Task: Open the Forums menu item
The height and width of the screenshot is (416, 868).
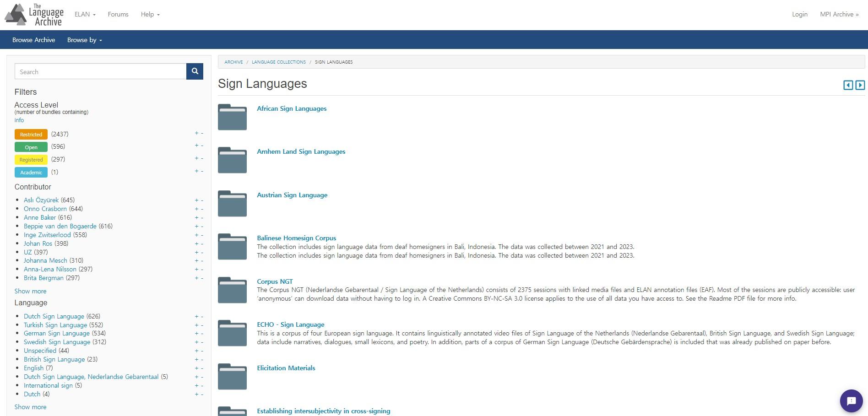Action: (118, 14)
